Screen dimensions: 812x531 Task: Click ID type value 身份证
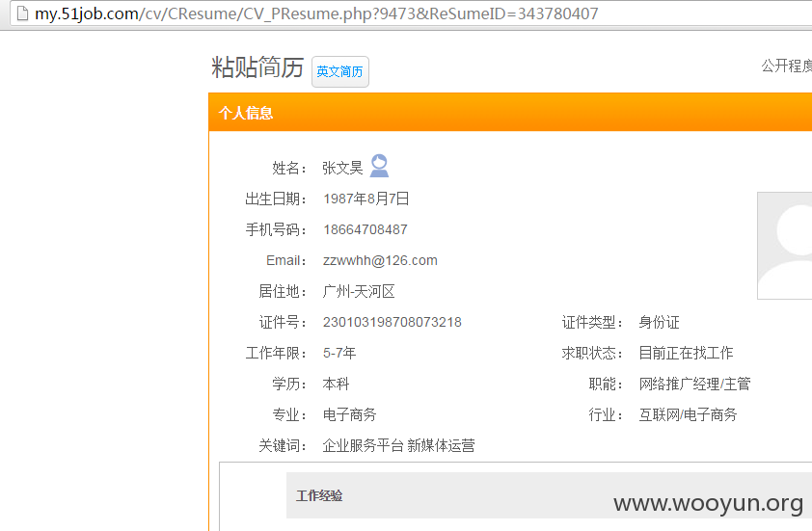coord(659,323)
